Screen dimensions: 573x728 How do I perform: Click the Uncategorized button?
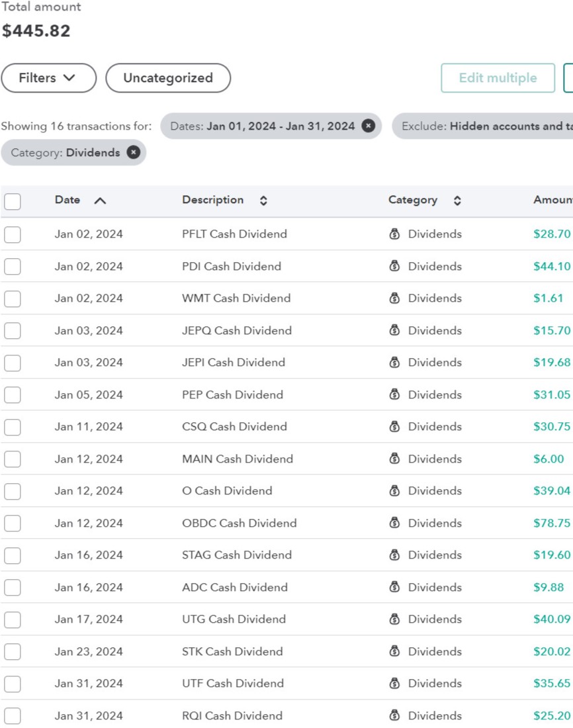pos(168,78)
